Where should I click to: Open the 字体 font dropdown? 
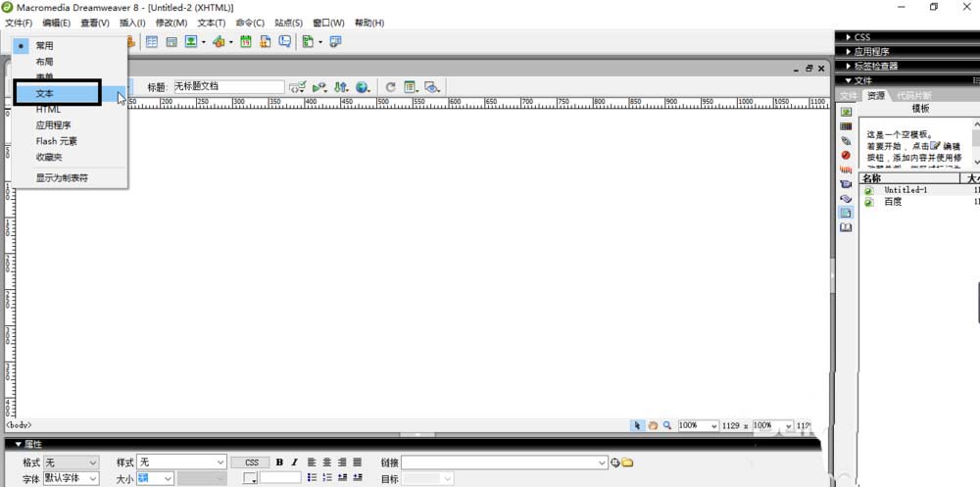[x=71, y=479]
